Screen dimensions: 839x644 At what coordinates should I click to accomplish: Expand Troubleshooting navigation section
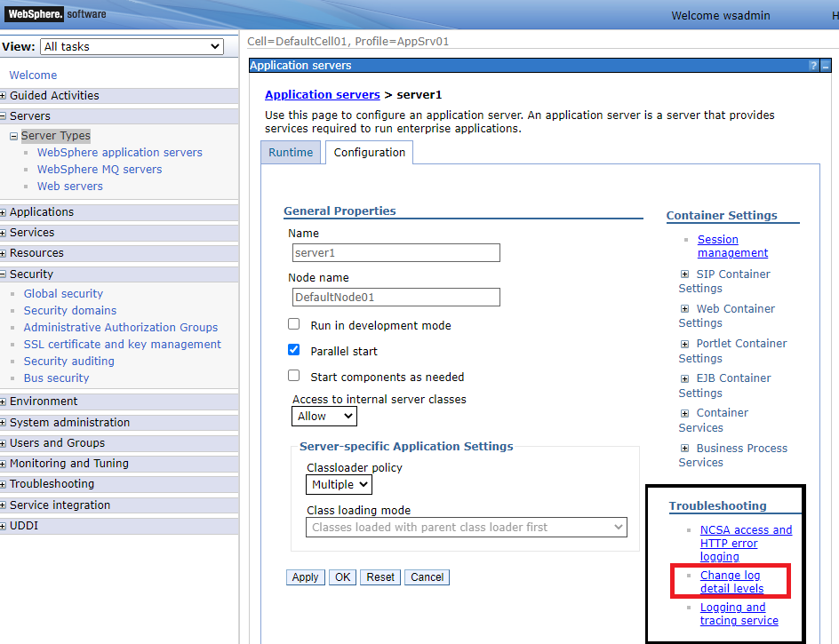(x=4, y=484)
